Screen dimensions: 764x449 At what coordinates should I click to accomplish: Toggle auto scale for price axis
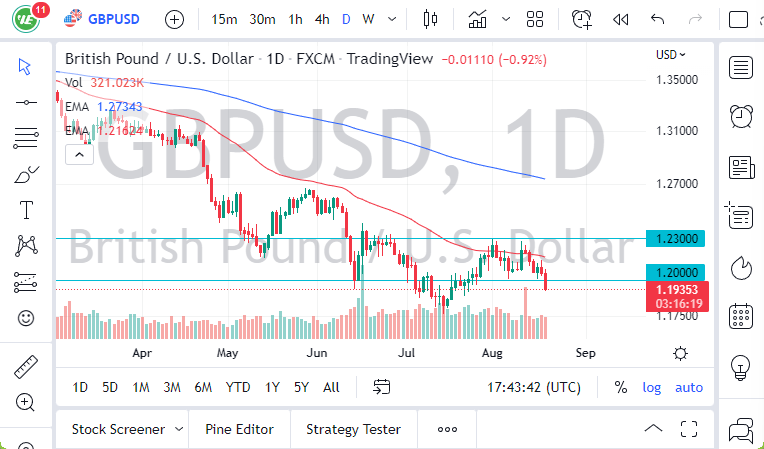coord(689,387)
